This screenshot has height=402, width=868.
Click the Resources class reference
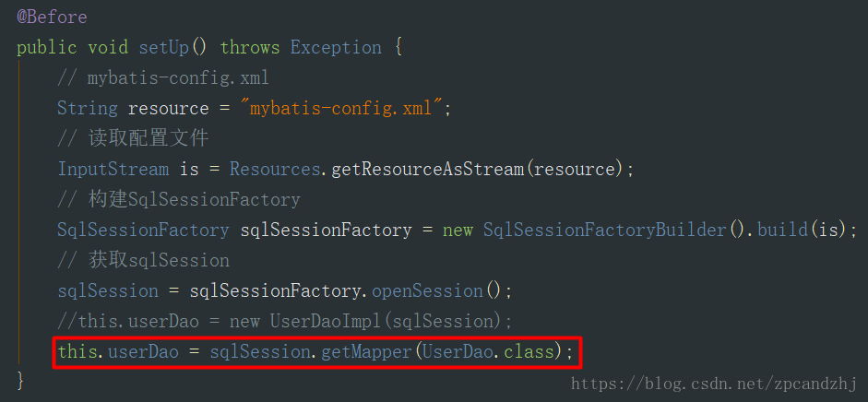click(x=275, y=170)
